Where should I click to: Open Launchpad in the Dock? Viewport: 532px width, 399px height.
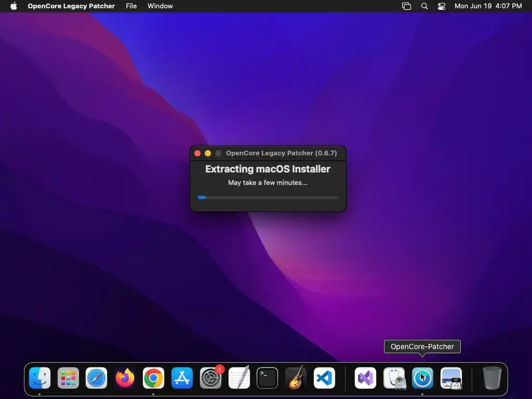pyautogui.click(x=68, y=378)
